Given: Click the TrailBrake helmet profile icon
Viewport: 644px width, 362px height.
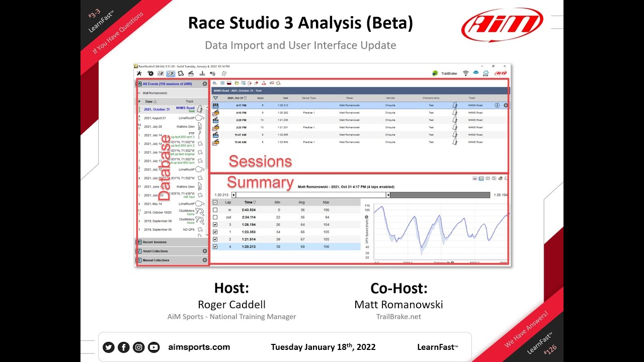Looking at the screenshot, I should tap(435, 73).
